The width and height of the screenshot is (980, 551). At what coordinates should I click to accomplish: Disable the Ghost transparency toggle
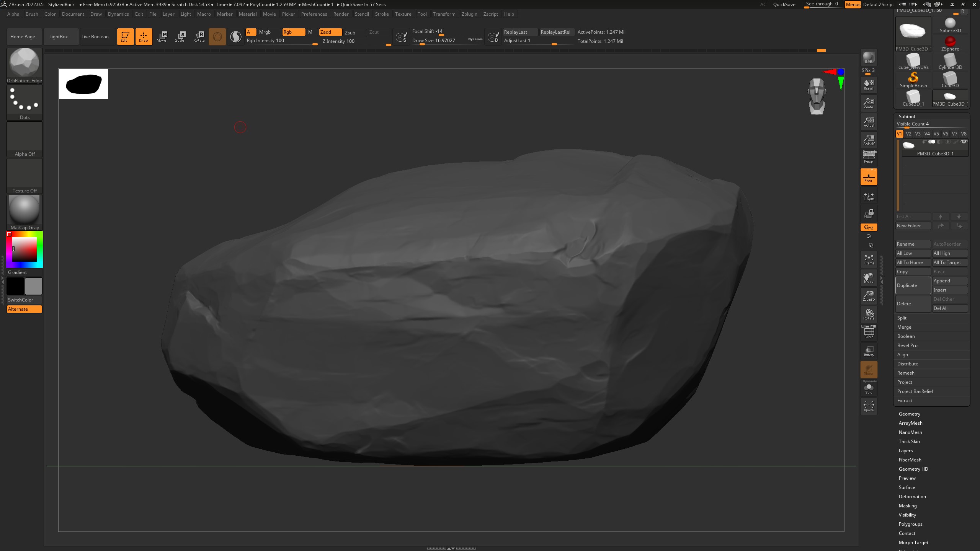[x=868, y=369]
